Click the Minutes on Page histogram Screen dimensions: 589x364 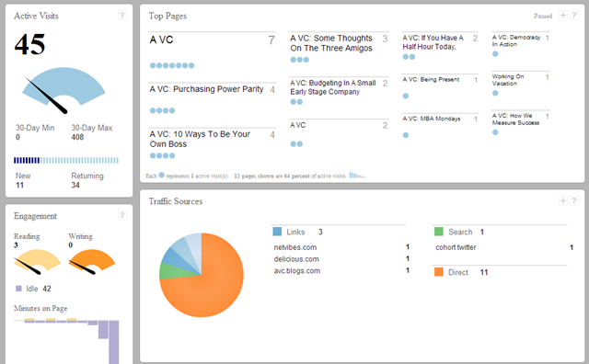[66, 341]
